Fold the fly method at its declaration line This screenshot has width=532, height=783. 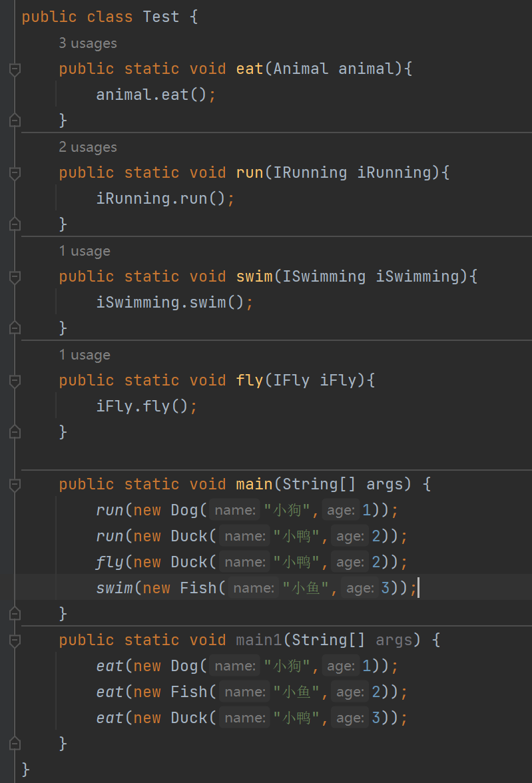(15, 381)
